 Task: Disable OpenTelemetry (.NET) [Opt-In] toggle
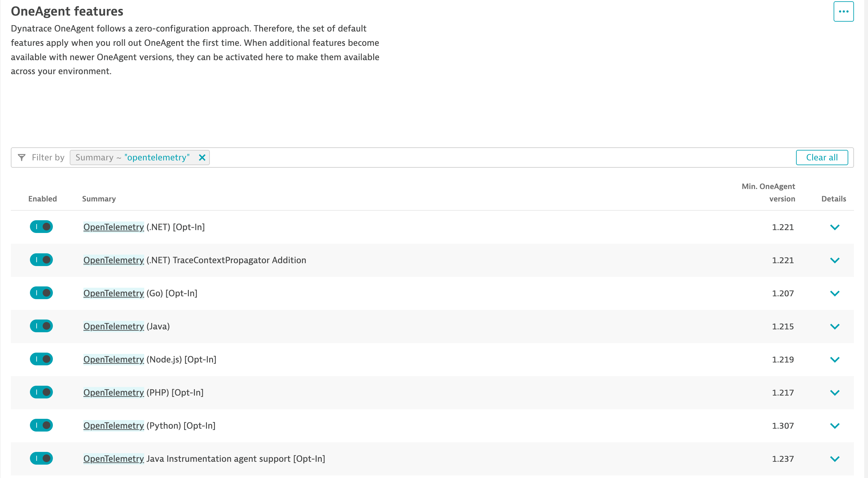pyautogui.click(x=41, y=227)
